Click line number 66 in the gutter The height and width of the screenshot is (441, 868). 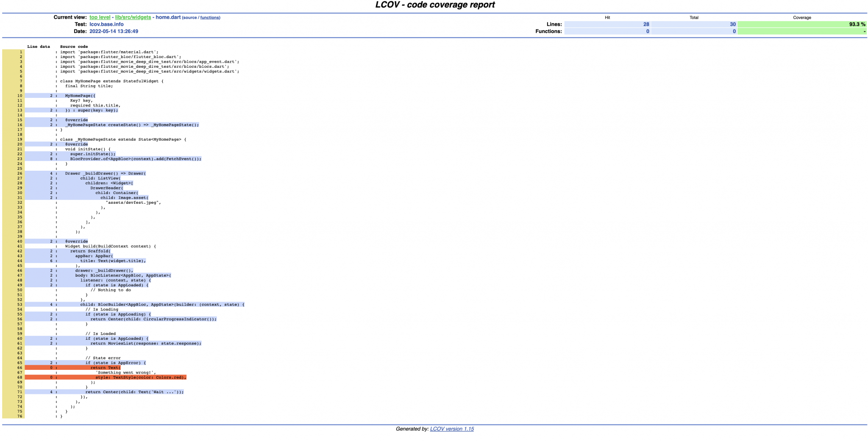pos(19,368)
